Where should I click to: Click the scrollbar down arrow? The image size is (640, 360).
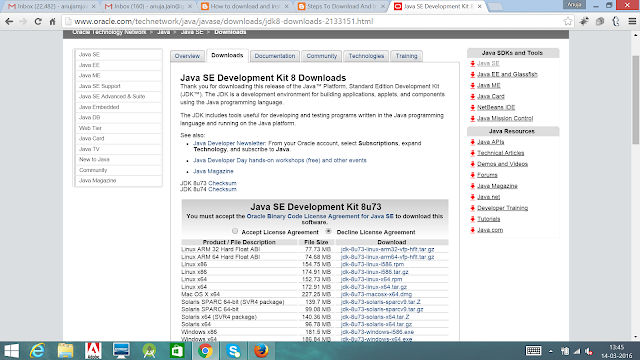636,337
